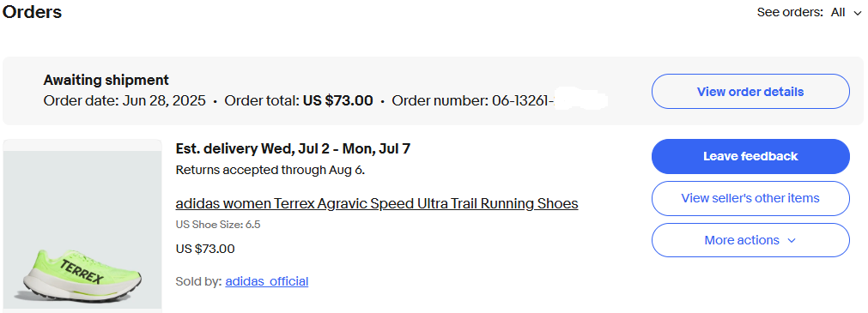The height and width of the screenshot is (313, 868).
Task: Click the More actions chevron arrow
Action: pos(791,241)
